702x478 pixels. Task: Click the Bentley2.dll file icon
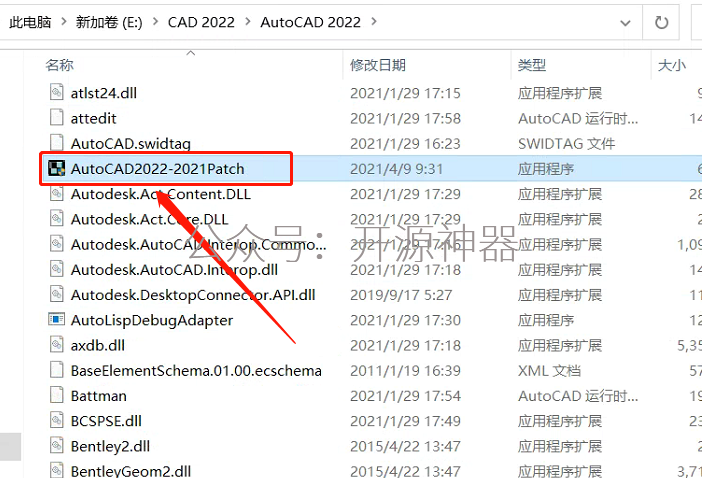(56, 446)
